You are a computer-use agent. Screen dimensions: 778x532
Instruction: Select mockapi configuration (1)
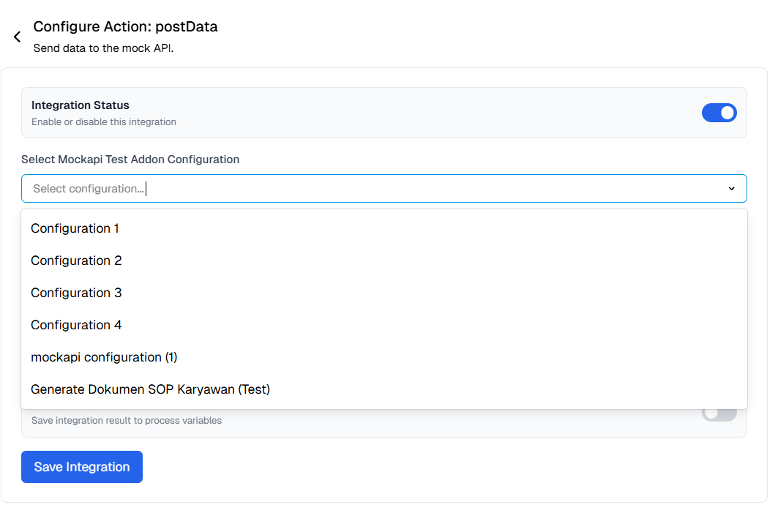click(x=103, y=357)
